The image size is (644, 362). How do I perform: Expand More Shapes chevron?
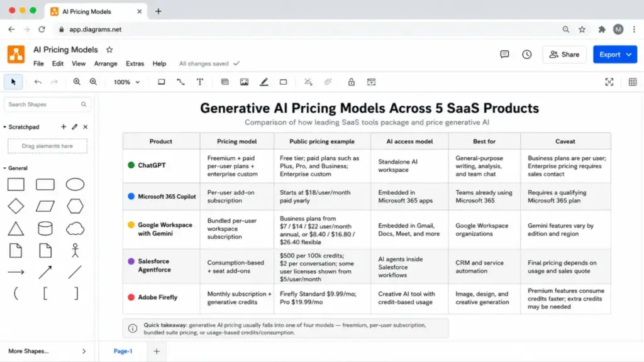point(84,351)
